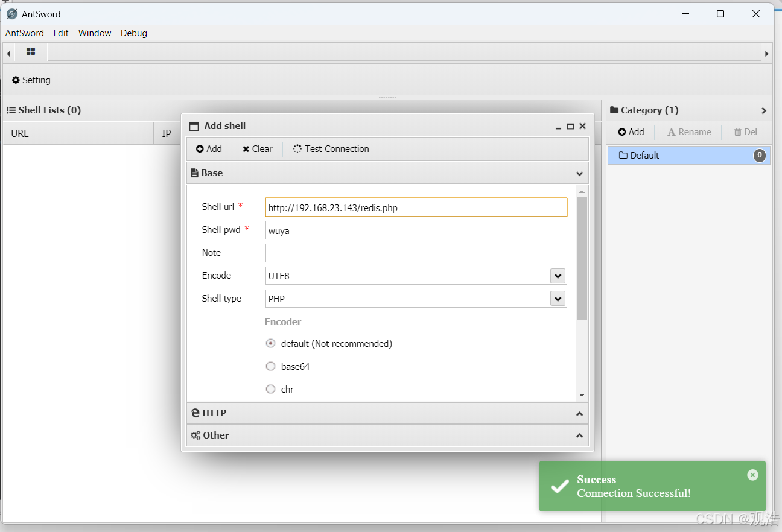Viewport: 782px width, 532px height.
Task: Click the Encoder label
Action: pos(283,322)
